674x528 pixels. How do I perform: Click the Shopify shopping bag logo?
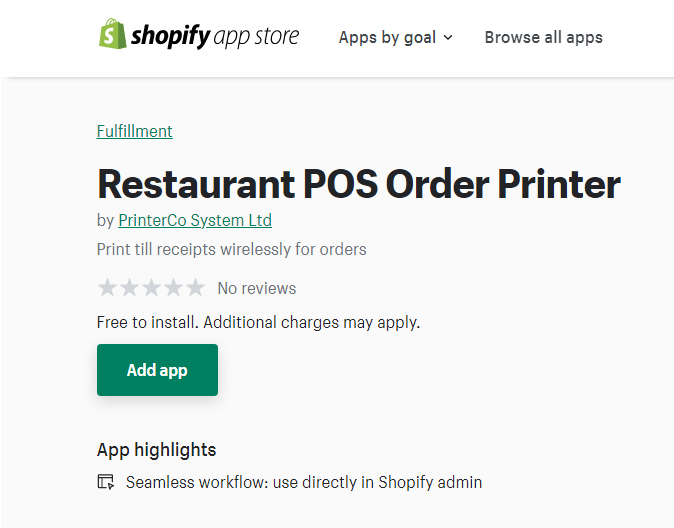[x=112, y=35]
